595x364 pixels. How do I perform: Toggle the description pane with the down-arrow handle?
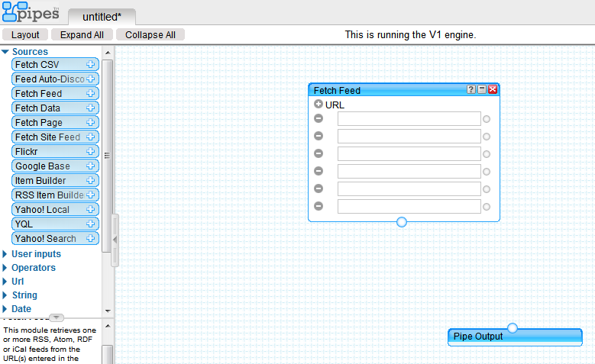point(57,317)
